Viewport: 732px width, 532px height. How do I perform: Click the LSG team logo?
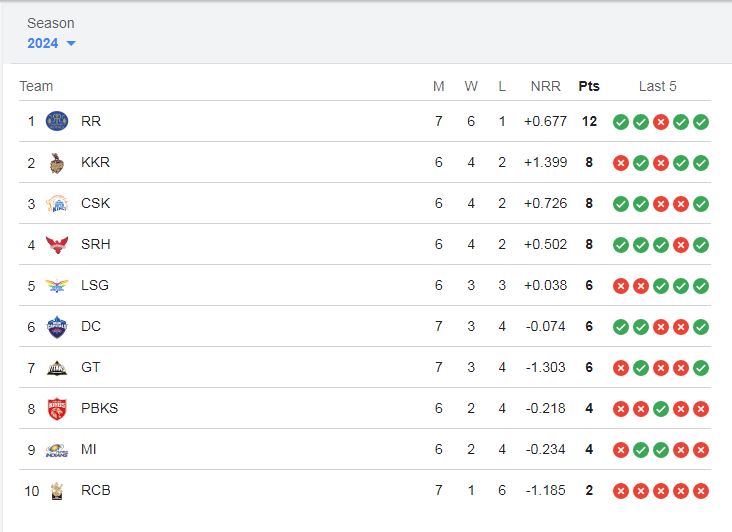click(x=57, y=286)
